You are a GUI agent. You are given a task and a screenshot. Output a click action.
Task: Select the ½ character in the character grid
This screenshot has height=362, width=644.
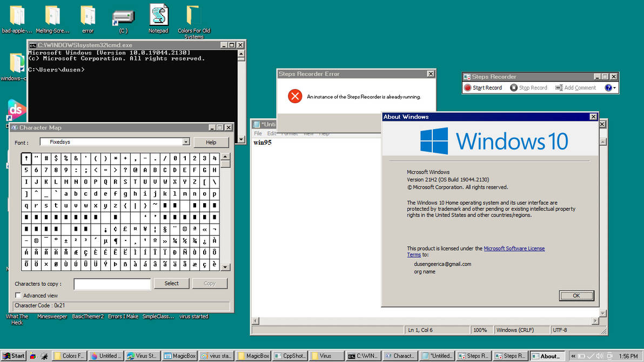click(x=185, y=241)
